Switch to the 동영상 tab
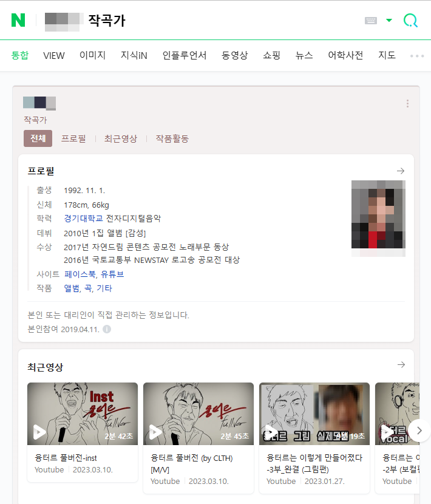The height and width of the screenshot is (504, 431). (235, 55)
